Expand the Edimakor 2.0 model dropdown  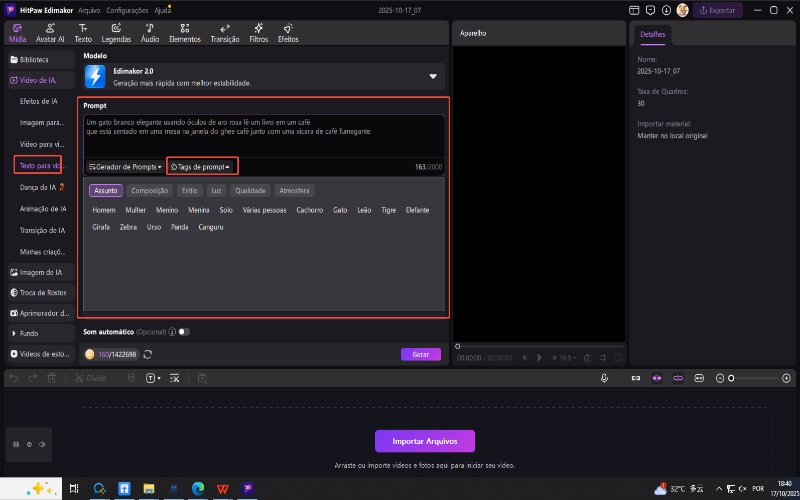433,77
